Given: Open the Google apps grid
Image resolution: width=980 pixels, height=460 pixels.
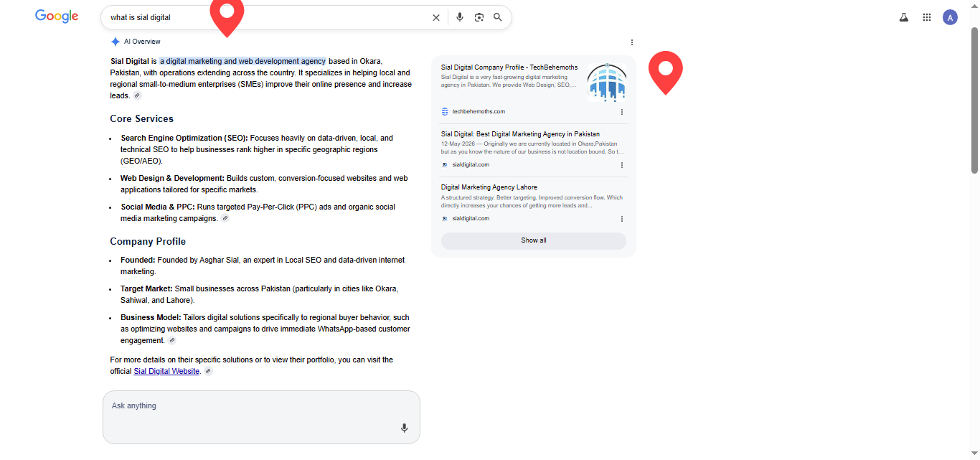Looking at the screenshot, I should pos(927,17).
